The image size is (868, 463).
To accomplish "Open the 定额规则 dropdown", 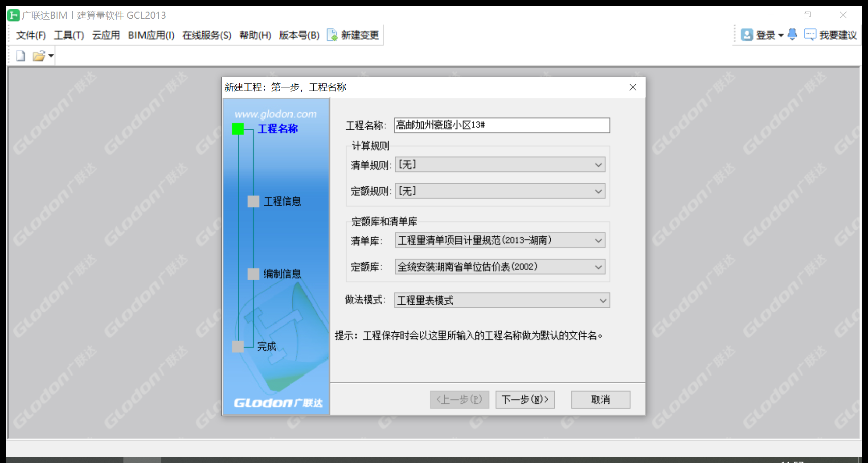I will [500, 191].
